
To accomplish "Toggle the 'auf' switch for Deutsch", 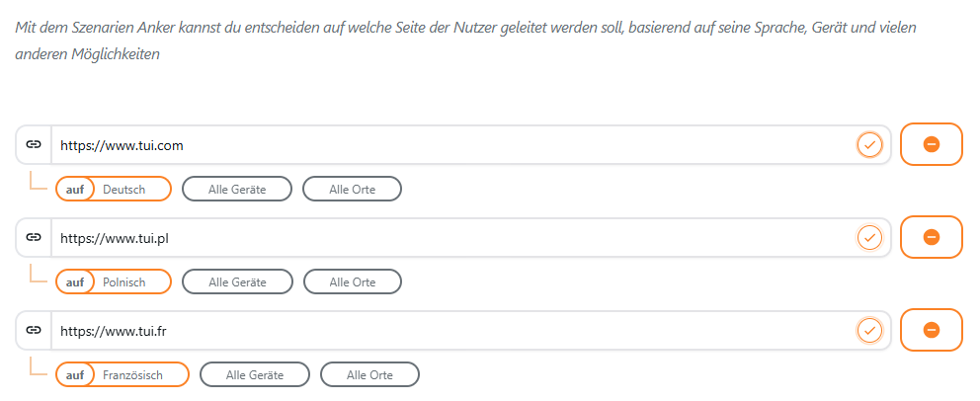I will click(75, 189).
